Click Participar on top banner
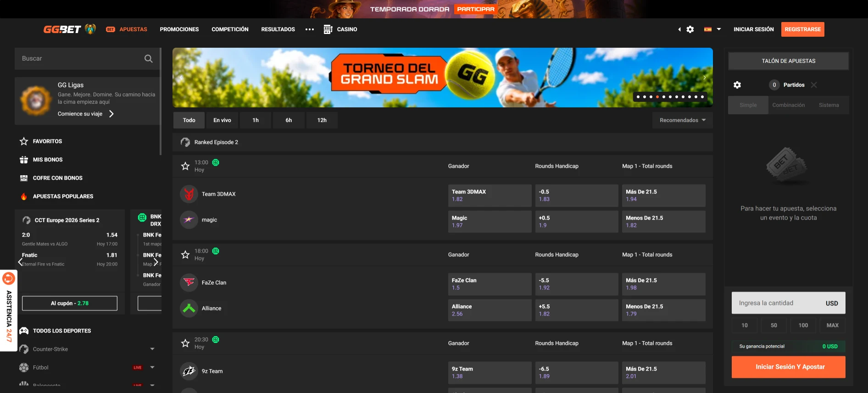The width and height of the screenshot is (868, 393). point(476,9)
